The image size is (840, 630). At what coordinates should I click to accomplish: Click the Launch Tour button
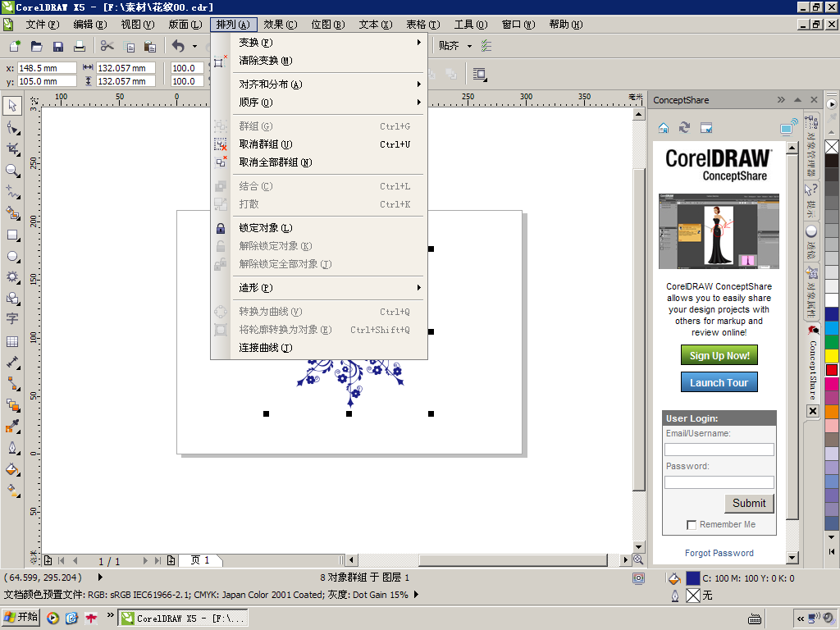pos(719,382)
